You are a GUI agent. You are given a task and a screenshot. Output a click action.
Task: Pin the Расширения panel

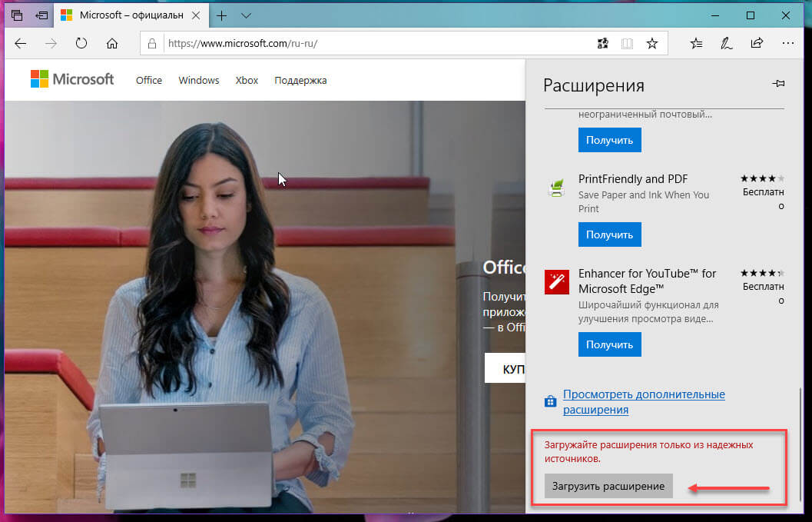pyautogui.click(x=778, y=83)
